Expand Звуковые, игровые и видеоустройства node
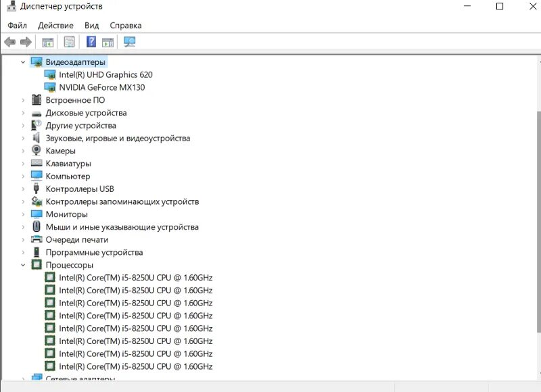 (23, 139)
